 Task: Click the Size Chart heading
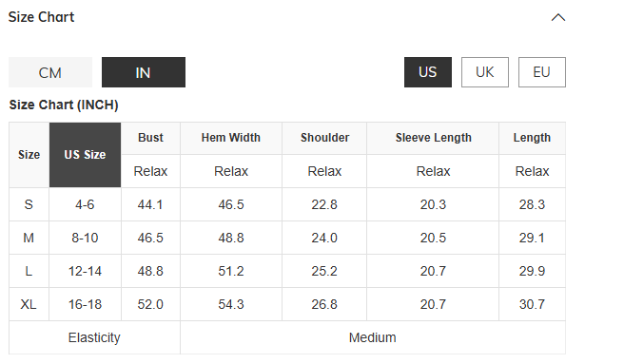[x=42, y=17]
